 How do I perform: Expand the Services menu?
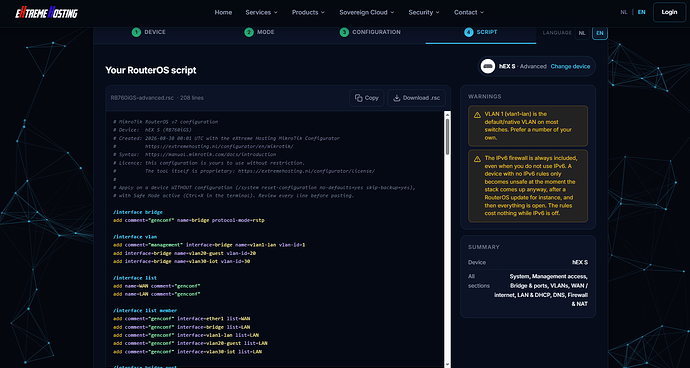point(261,12)
